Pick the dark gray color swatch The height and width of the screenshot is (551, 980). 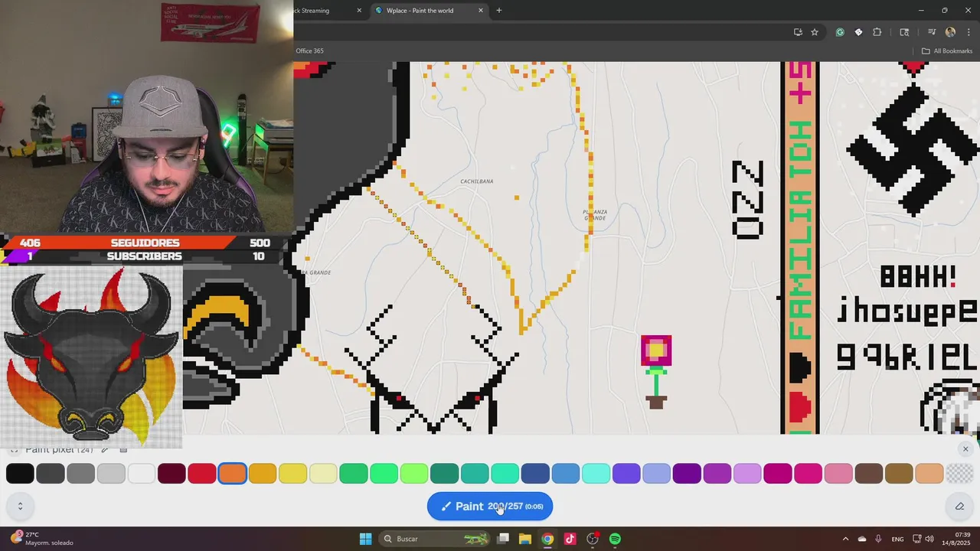coord(51,474)
